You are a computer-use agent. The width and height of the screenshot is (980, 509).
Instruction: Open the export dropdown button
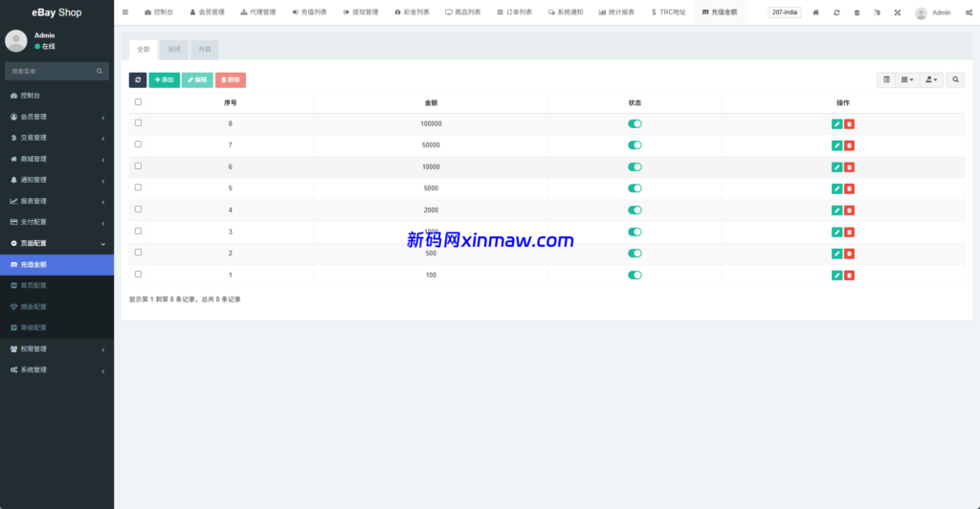(x=931, y=80)
